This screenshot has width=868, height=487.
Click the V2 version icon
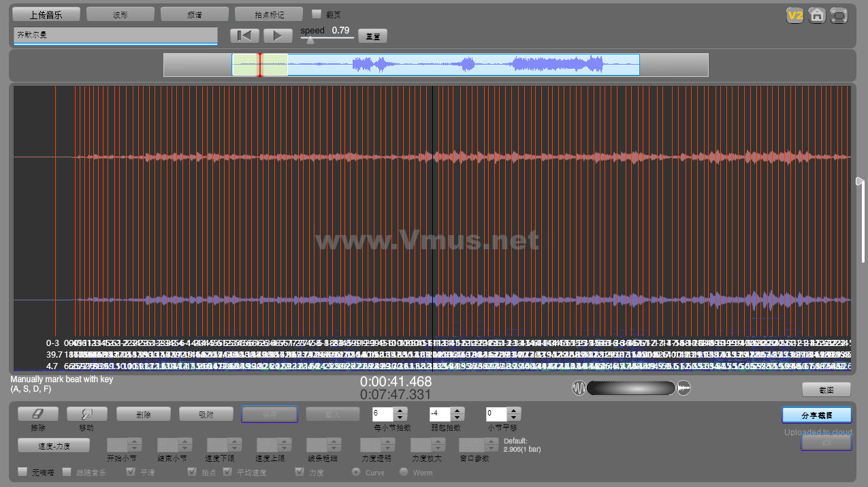point(795,16)
